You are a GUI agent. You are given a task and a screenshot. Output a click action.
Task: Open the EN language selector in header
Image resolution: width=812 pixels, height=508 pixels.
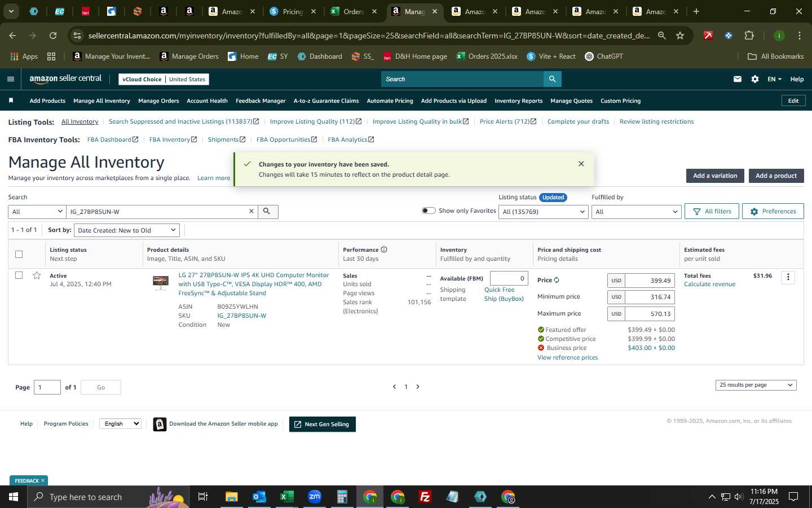774,79
